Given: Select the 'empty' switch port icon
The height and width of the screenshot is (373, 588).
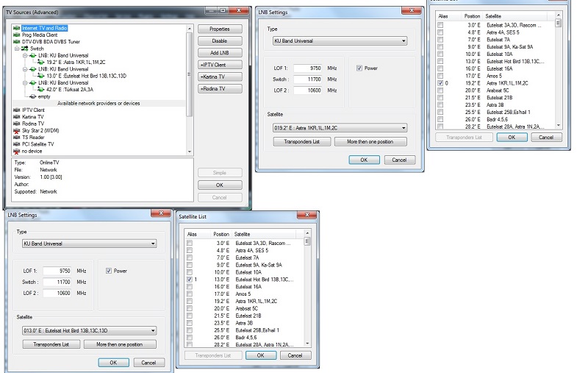Looking at the screenshot, I should (32, 96).
